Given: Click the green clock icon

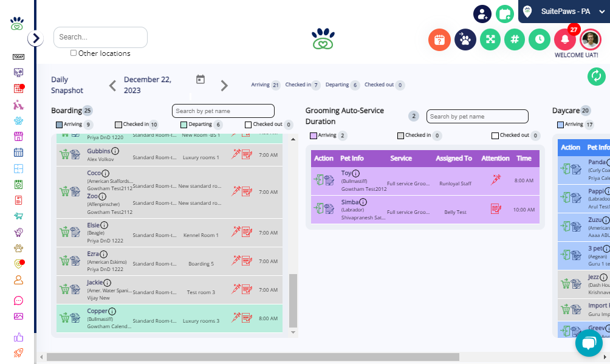Looking at the screenshot, I should [540, 39].
